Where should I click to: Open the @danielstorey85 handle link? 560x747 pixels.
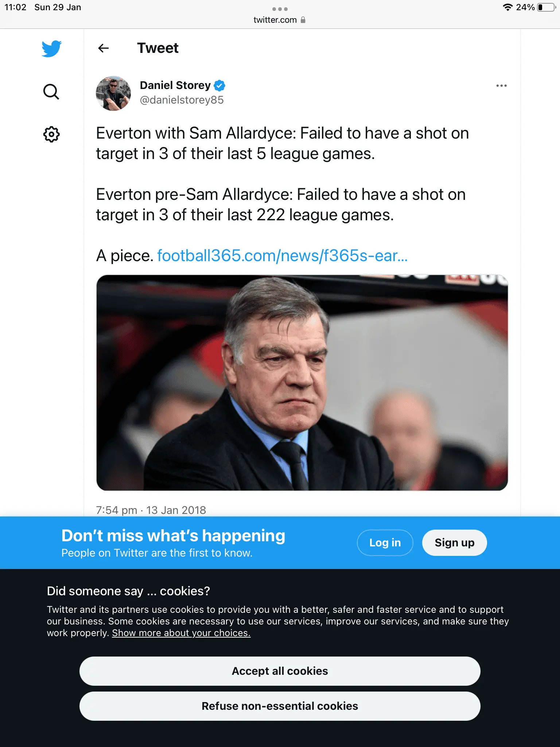[182, 100]
